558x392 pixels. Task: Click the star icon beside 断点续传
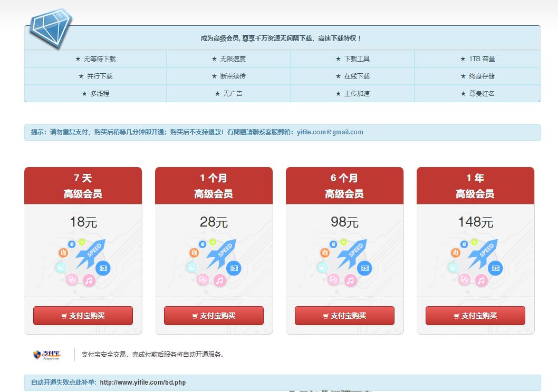click(x=213, y=76)
